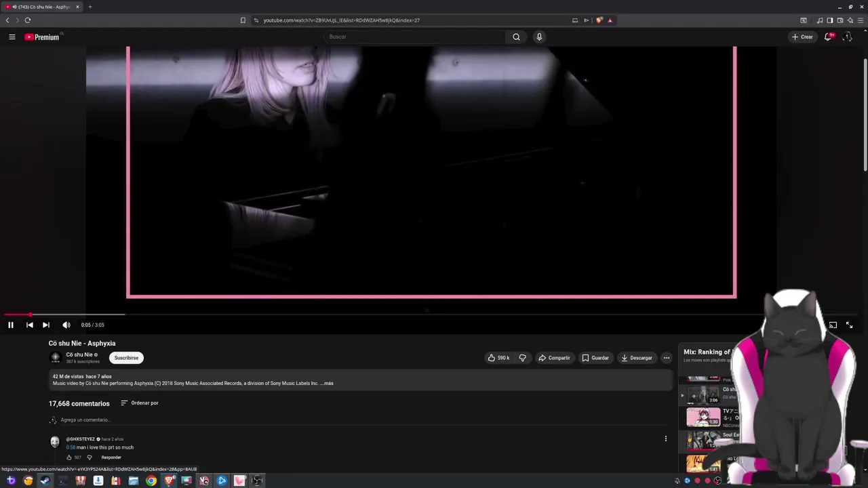Open the account avatar menu
The width and height of the screenshot is (868, 488).
click(x=847, y=37)
